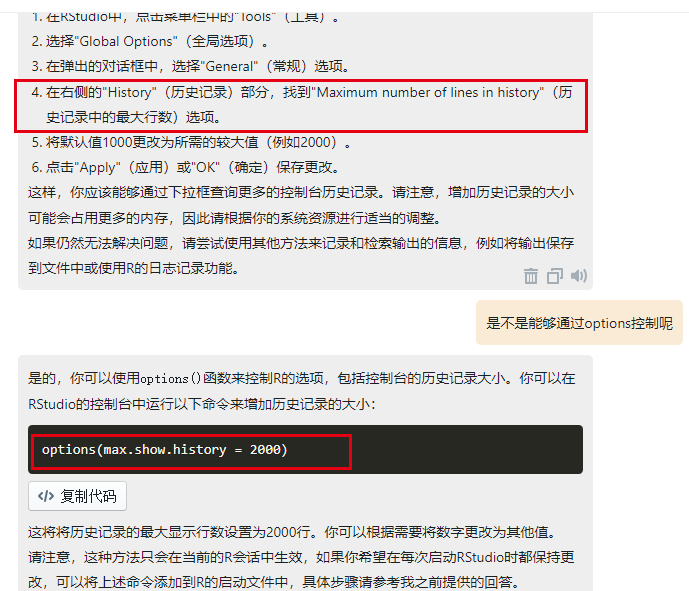Click step 3 mentioning General option

click(191, 66)
